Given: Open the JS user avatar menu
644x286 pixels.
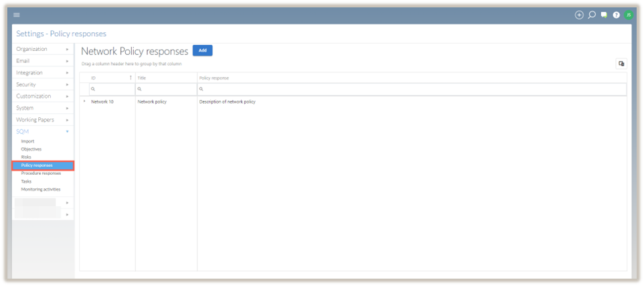Looking at the screenshot, I should (x=629, y=15).
